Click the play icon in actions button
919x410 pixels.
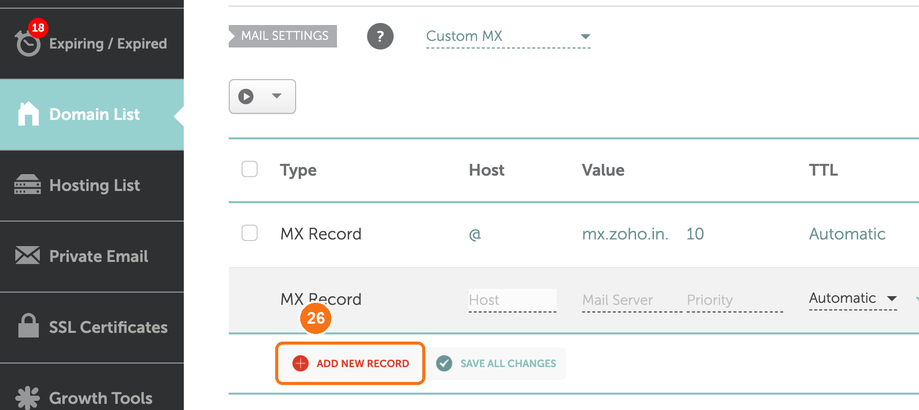[246, 96]
